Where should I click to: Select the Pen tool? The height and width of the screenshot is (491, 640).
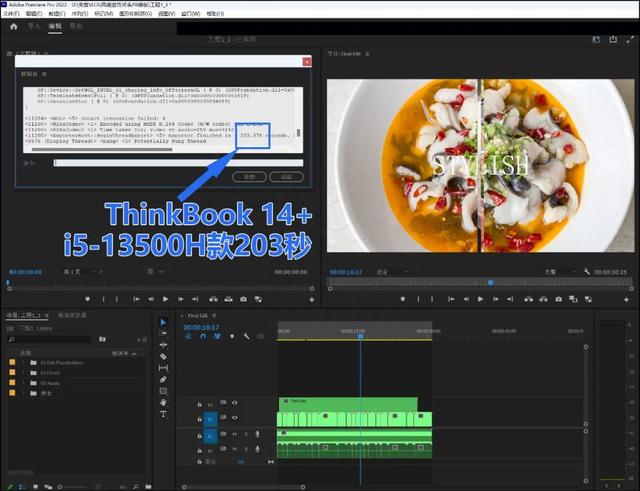[163, 380]
